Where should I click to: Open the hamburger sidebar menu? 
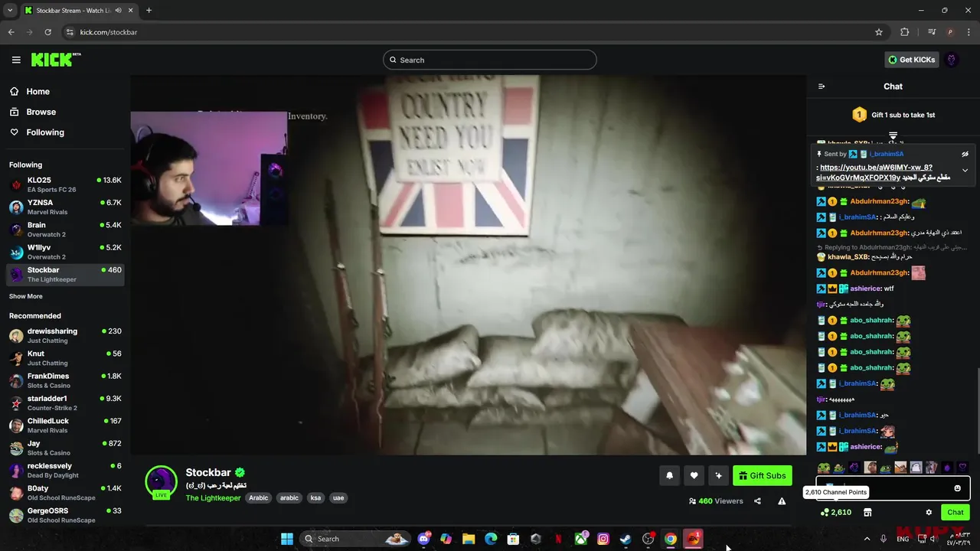pyautogui.click(x=16, y=60)
